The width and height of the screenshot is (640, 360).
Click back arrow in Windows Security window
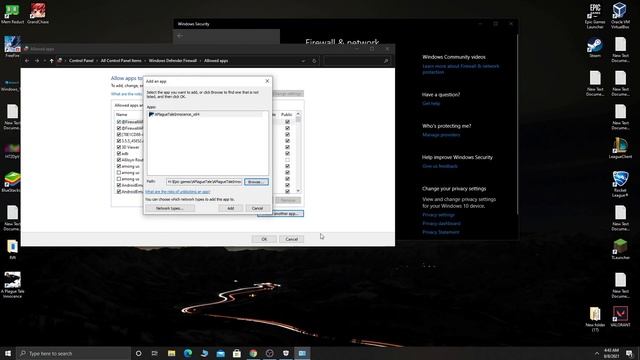pyautogui.click(x=180, y=36)
